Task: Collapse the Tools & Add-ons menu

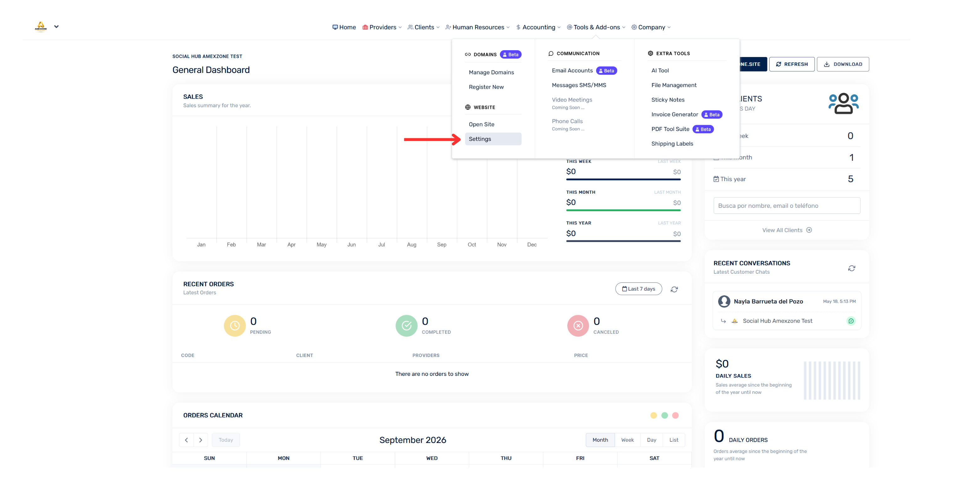Action: click(x=596, y=27)
